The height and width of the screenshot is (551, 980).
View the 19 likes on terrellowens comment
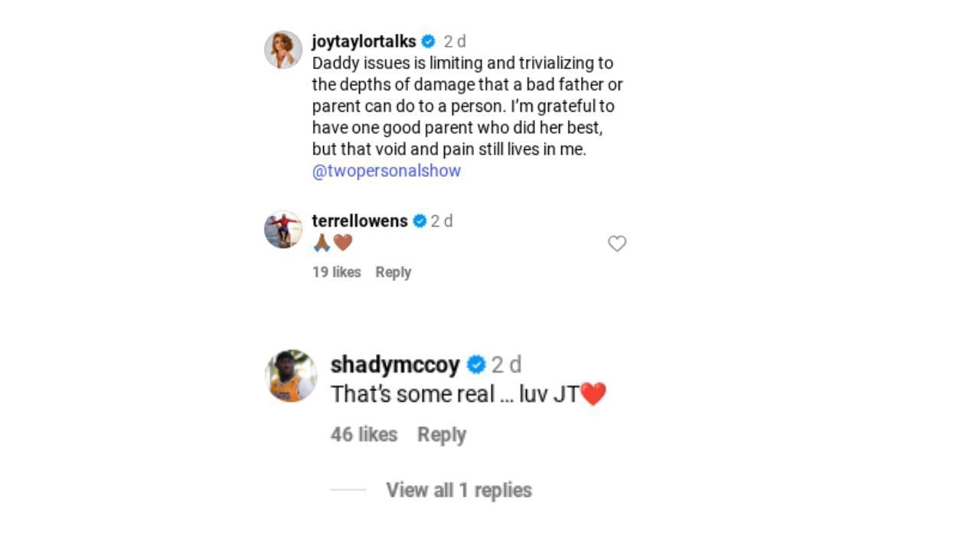(336, 272)
